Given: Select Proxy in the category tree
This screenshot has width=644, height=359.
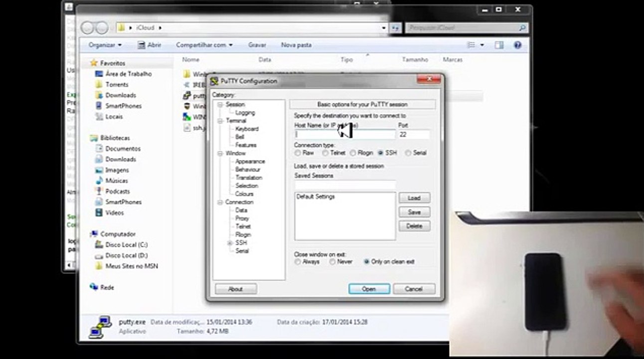Looking at the screenshot, I should (242, 218).
